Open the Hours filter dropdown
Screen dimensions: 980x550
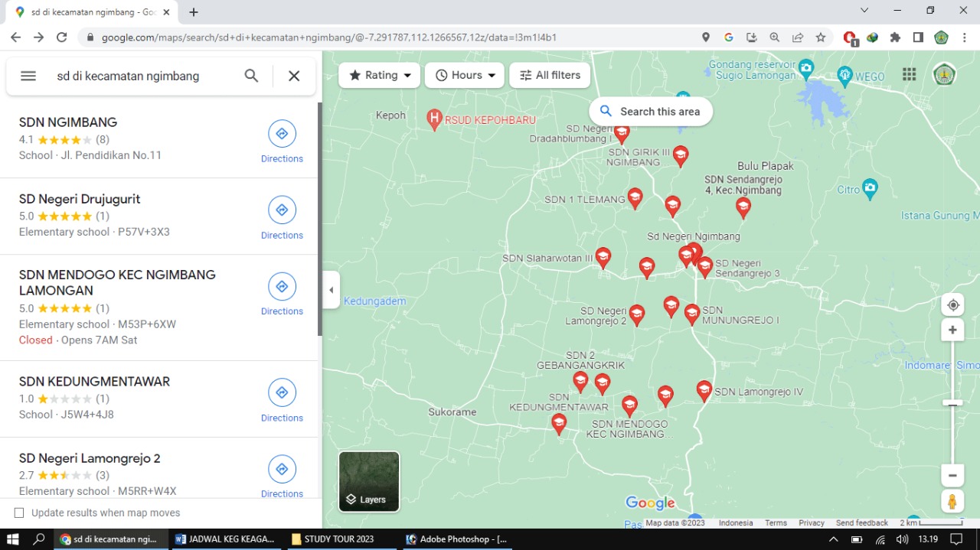[465, 75]
